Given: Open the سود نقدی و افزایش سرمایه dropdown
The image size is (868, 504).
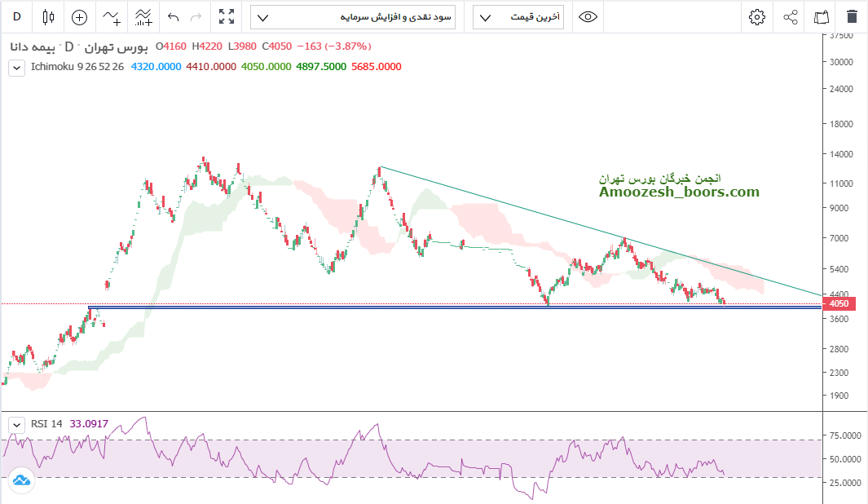Looking at the screenshot, I should click(x=353, y=16).
